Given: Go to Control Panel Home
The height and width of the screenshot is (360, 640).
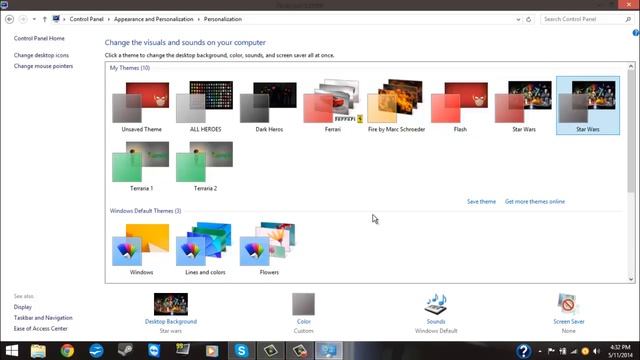Looking at the screenshot, I should [39, 38].
